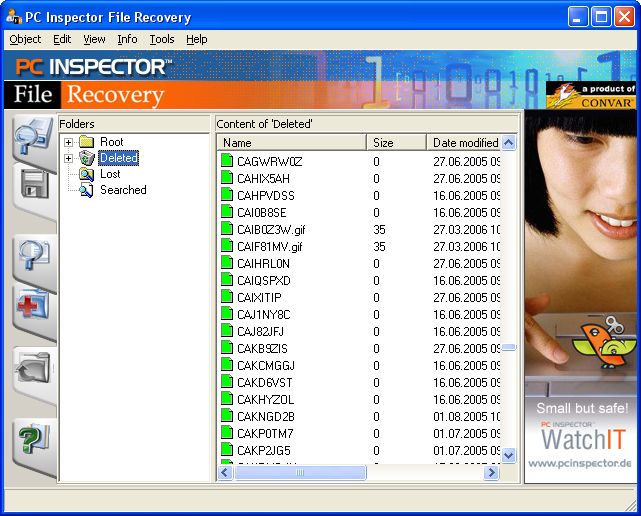
Task: Click green file icon beside CAGWRW0Z
Action: (x=227, y=161)
